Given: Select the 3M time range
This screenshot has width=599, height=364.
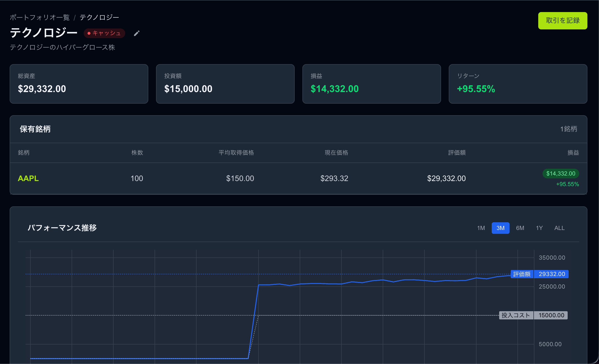Looking at the screenshot, I should [x=500, y=228].
